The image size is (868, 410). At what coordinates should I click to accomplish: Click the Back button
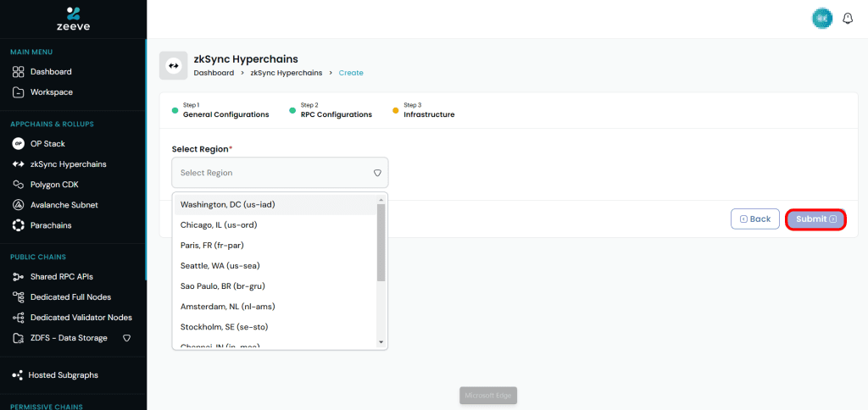tap(755, 219)
